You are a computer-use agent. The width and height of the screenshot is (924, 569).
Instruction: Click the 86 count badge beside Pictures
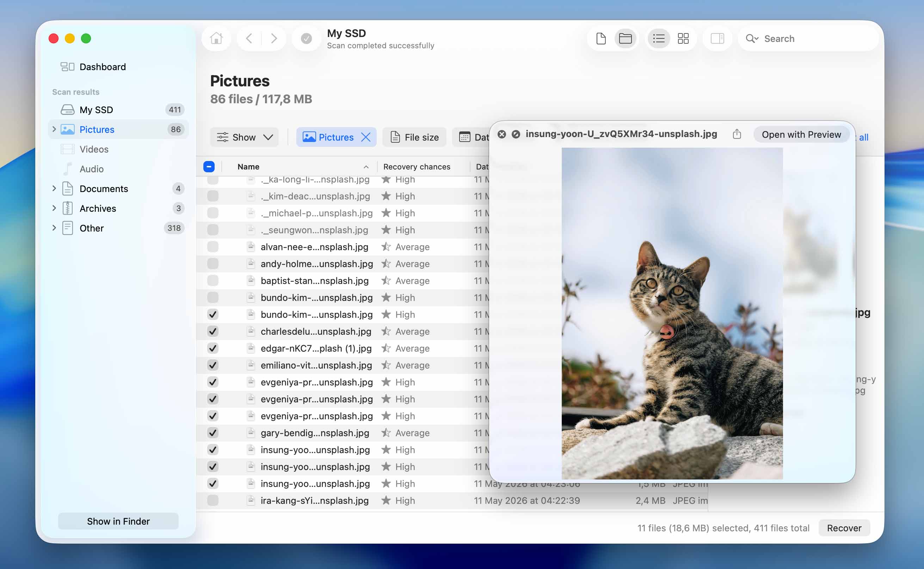click(176, 129)
